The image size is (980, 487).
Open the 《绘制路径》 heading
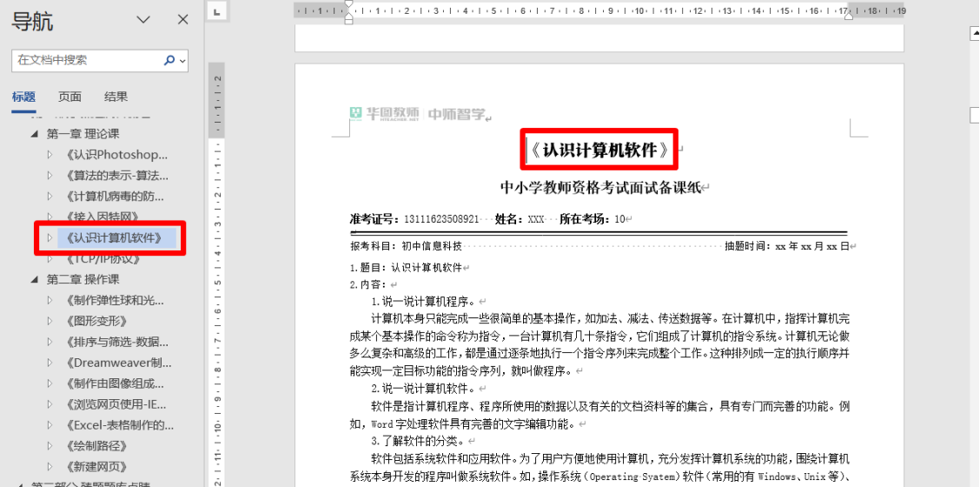pos(96,446)
